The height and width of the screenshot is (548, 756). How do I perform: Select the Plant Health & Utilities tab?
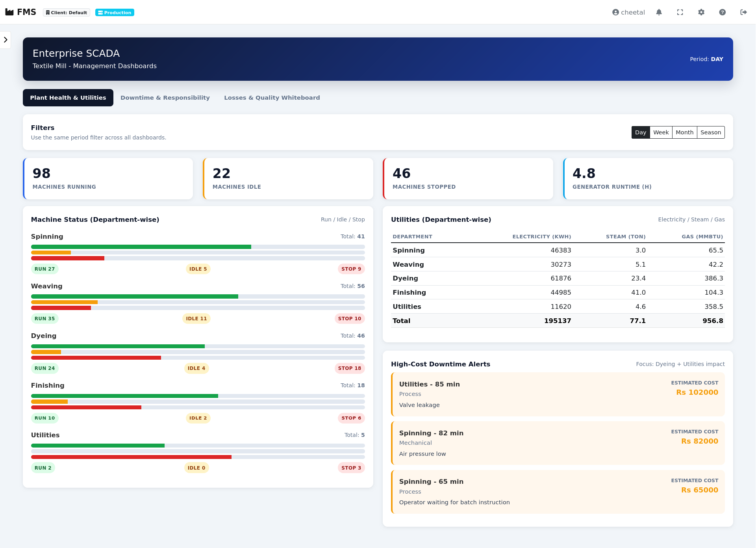tap(68, 97)
